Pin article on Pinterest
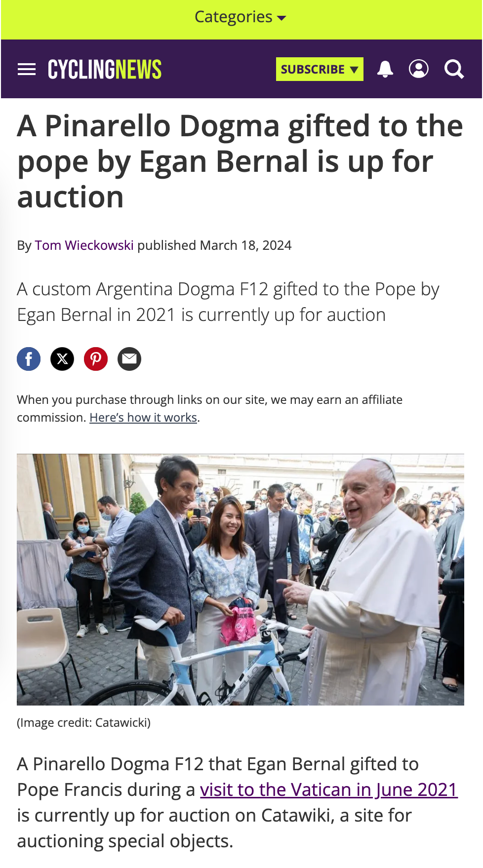The height and width of the screenshot is (868, 483). [96, 359]
